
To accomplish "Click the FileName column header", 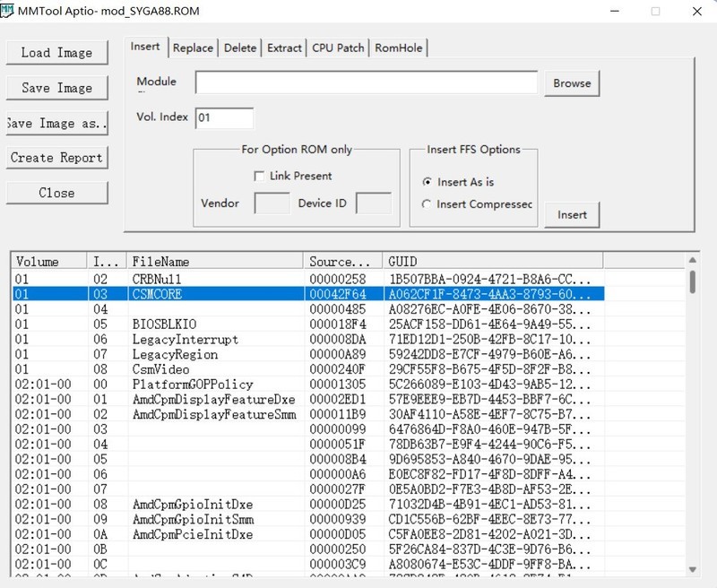I will [x=215, y=262].
